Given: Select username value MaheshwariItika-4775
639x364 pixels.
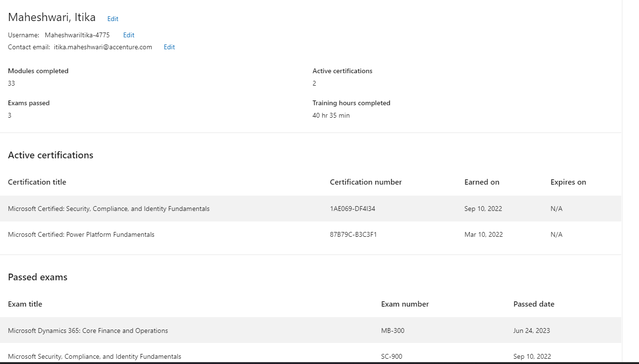Looking at the screenshot, I should [77, 35].
